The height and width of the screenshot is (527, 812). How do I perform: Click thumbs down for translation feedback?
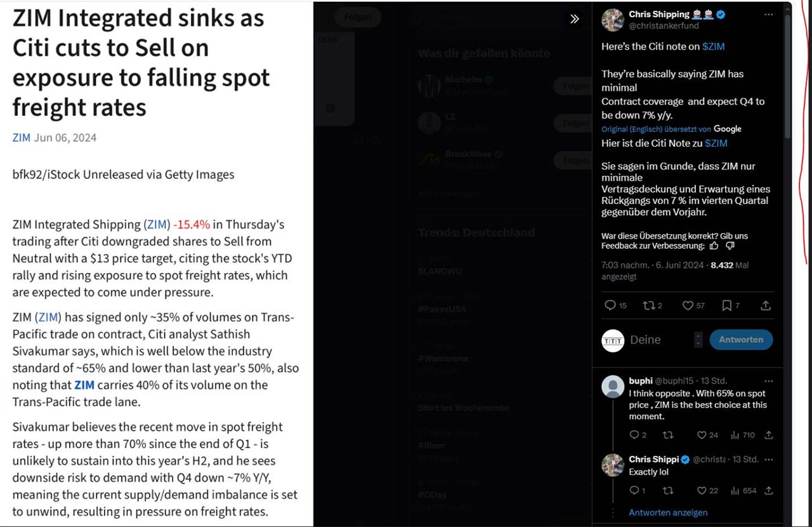pos(730,246)
